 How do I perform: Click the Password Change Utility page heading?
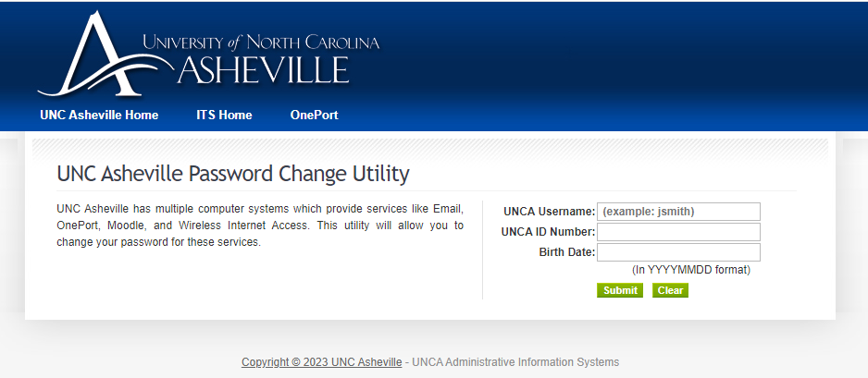233,174
